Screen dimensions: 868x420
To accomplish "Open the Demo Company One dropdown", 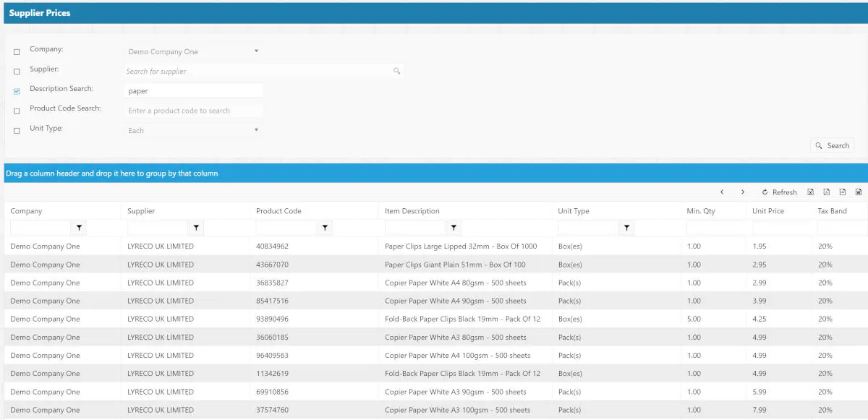I will pos(193,51).
